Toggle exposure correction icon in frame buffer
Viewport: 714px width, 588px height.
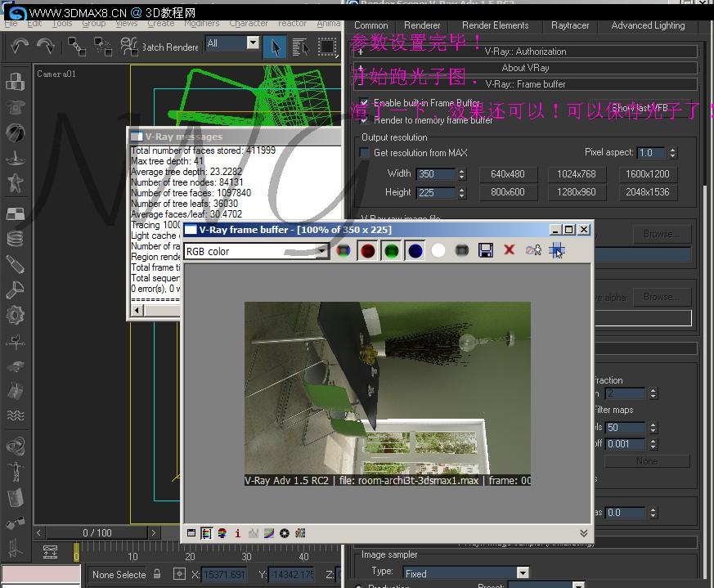click(285, 533)
